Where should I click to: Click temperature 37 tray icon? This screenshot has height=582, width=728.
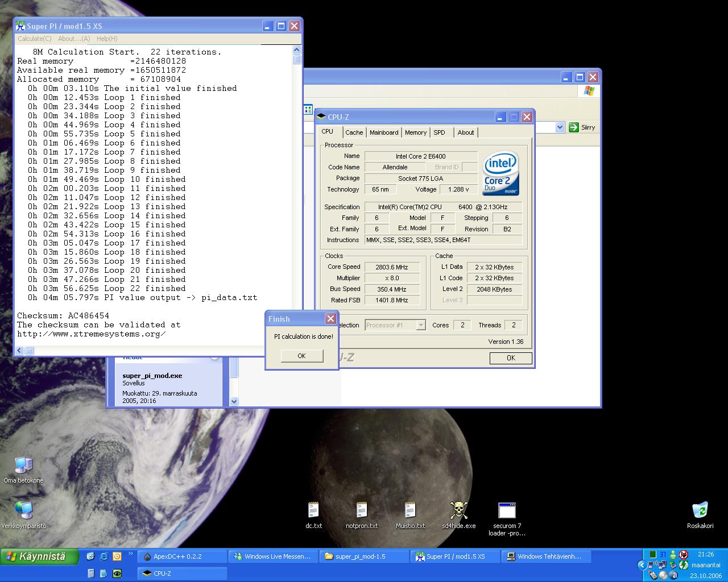click(x=663, y=554)
